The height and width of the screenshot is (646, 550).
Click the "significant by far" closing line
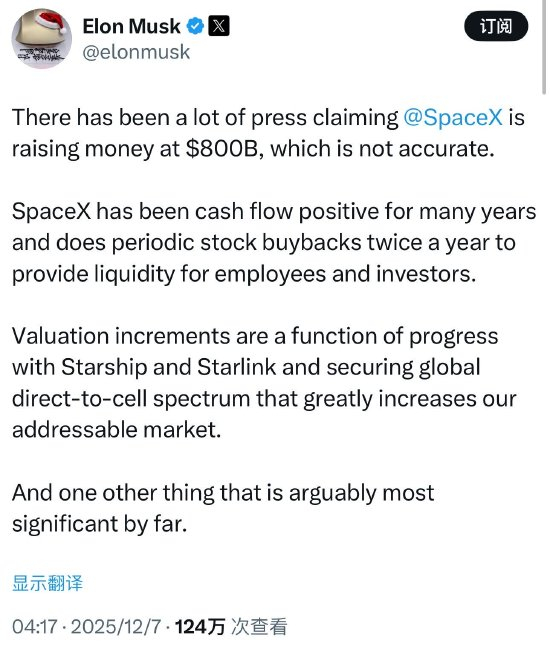click(99, 524)
